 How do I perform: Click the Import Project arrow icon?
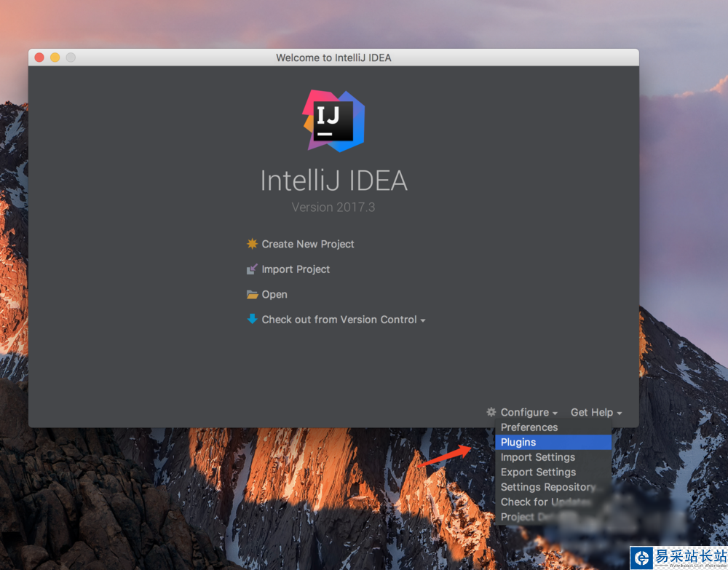252,269
